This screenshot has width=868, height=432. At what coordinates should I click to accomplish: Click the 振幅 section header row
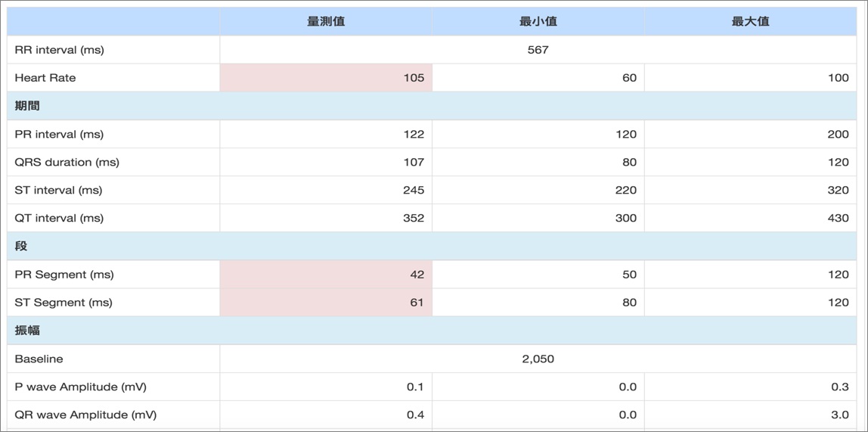tap(27, 331)
